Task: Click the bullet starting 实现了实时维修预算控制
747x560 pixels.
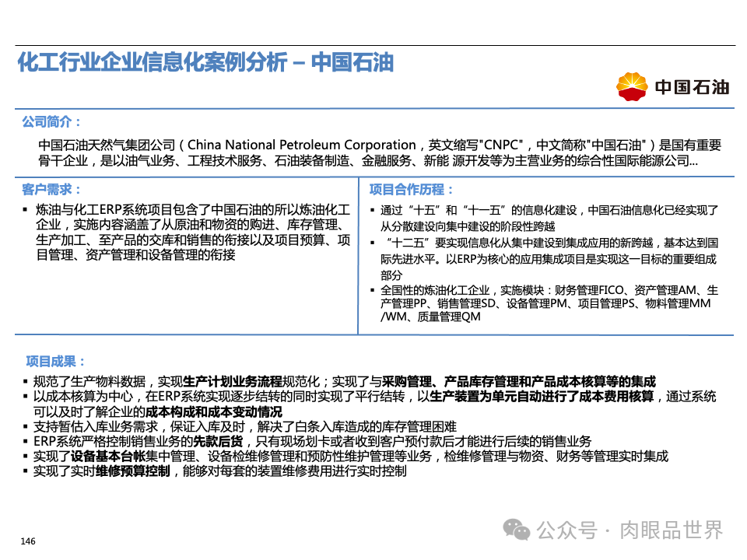Action: click(x=219, y=471)
